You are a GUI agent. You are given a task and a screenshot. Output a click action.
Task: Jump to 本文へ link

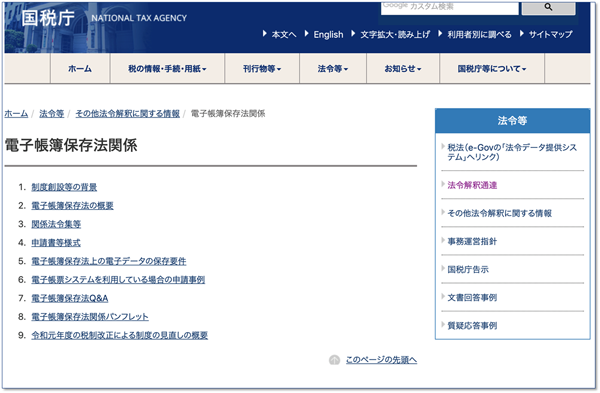284,34
